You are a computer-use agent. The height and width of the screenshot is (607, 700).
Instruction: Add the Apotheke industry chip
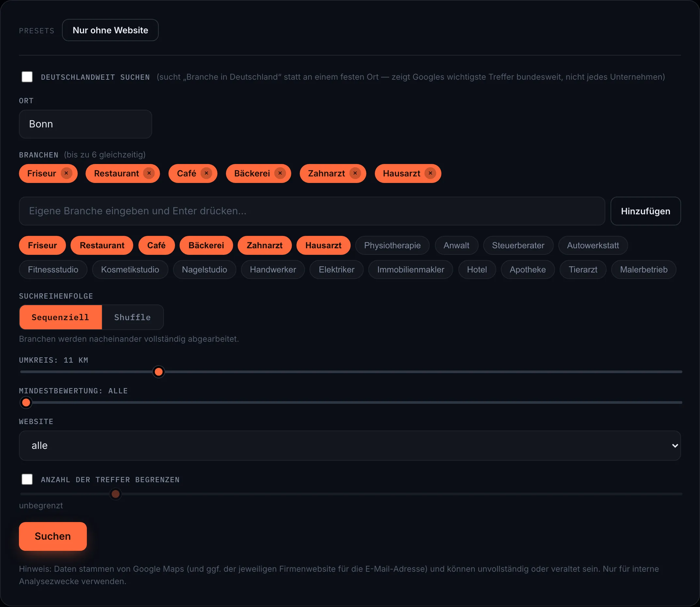(x=528, y=270)
